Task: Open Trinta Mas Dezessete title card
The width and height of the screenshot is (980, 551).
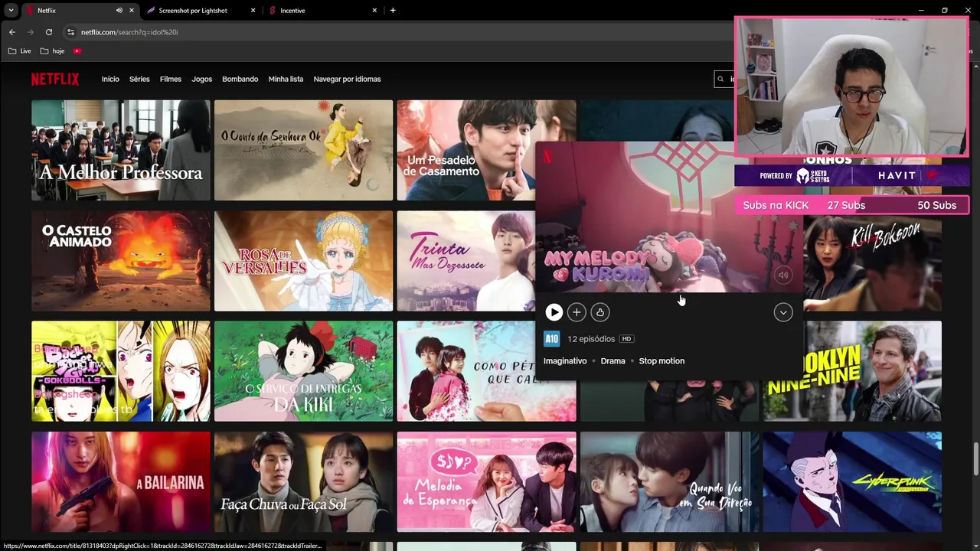Action: [x=465, y=261]
